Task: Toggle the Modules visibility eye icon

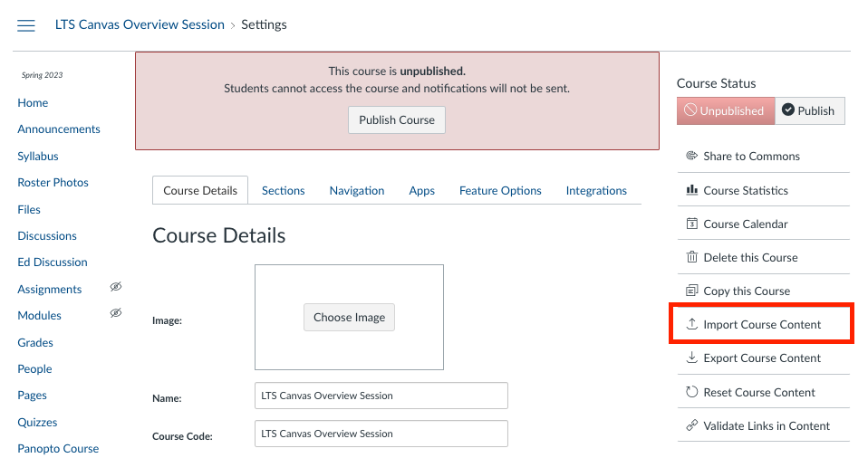Action: tap(115, 313)
